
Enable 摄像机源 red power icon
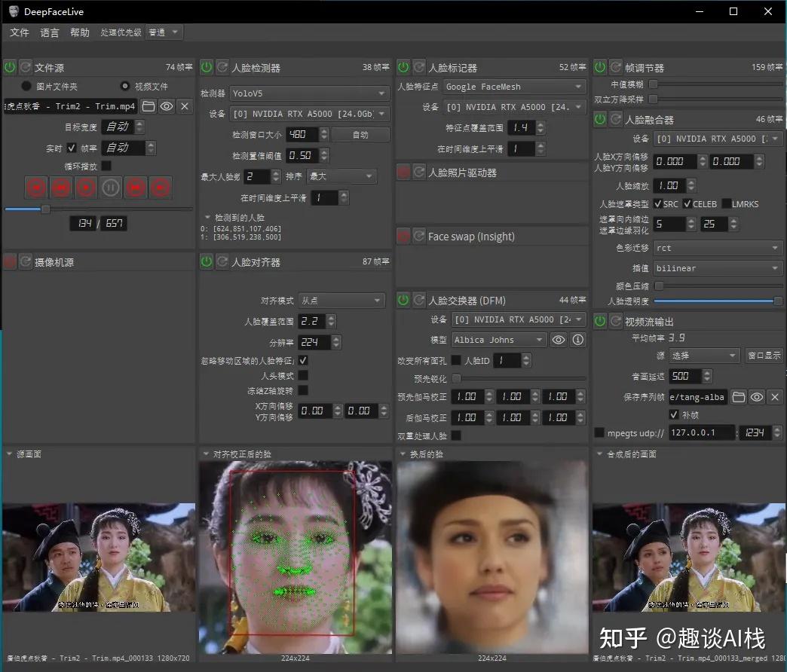click(x=10, y=261)
